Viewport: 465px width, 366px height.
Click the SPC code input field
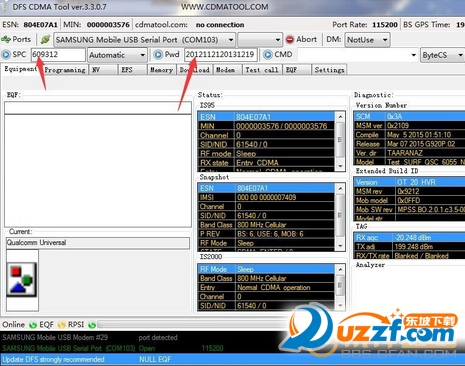58,55
